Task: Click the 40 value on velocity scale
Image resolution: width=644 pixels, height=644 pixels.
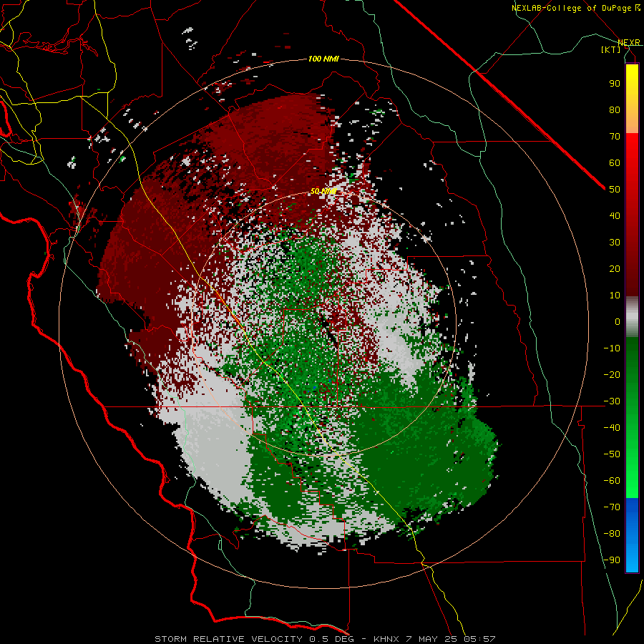Action: tap(615, 216)
